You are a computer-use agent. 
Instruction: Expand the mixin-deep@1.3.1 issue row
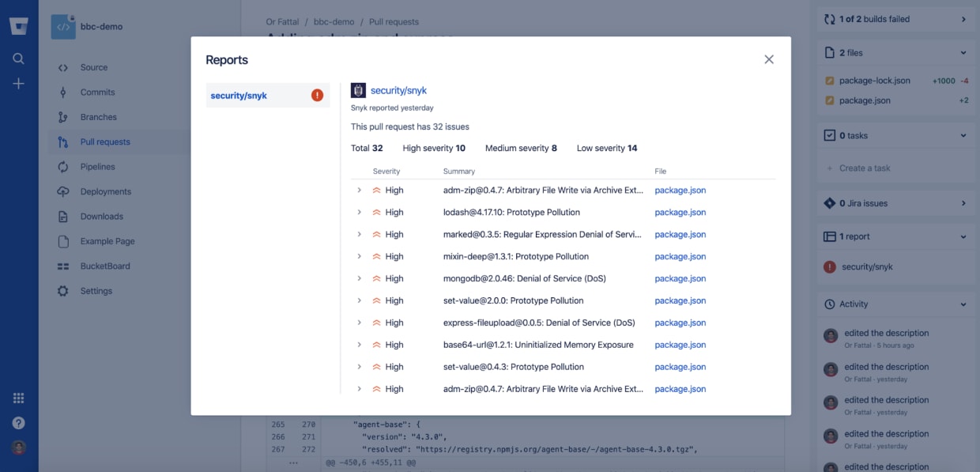pos(359,257)
